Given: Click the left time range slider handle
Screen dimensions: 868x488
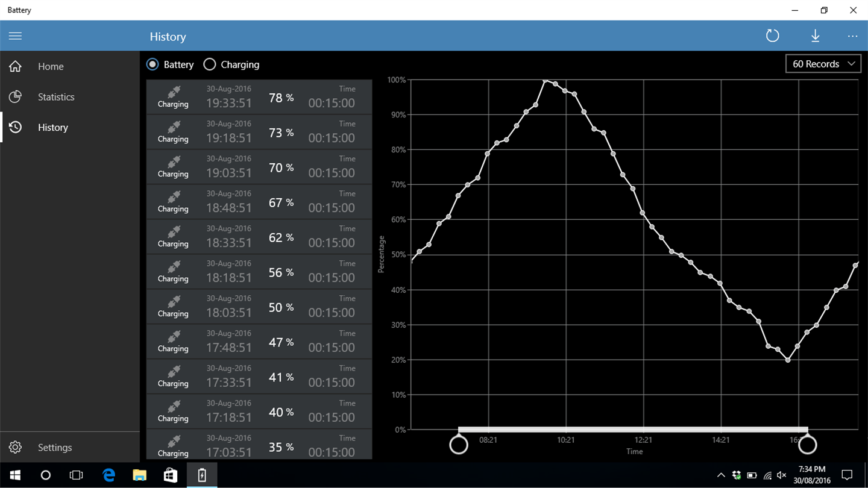Looking at the screenshot, I should pos(459,445).
